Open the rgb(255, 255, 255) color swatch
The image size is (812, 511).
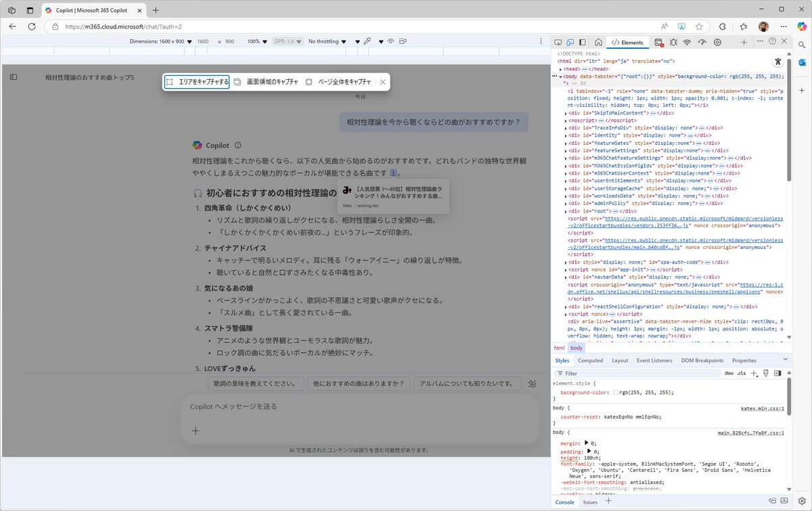click(616, 393)
